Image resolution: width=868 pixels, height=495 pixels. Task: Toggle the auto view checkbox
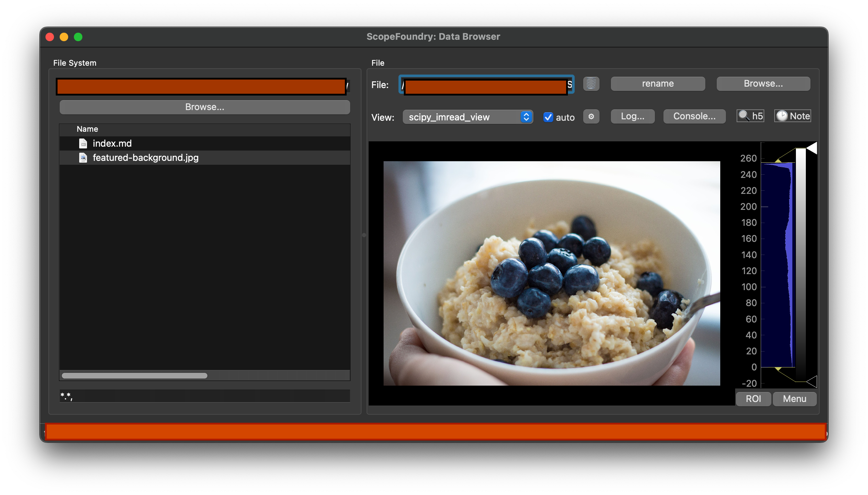coord(548,117)
